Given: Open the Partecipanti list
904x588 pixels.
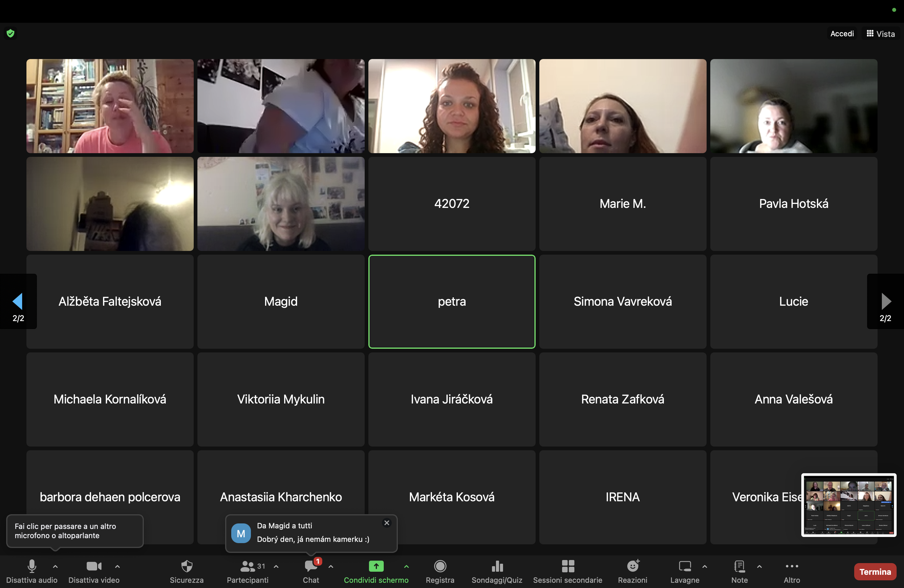Looking at the screenshot, I should click(x=248, y=571).
